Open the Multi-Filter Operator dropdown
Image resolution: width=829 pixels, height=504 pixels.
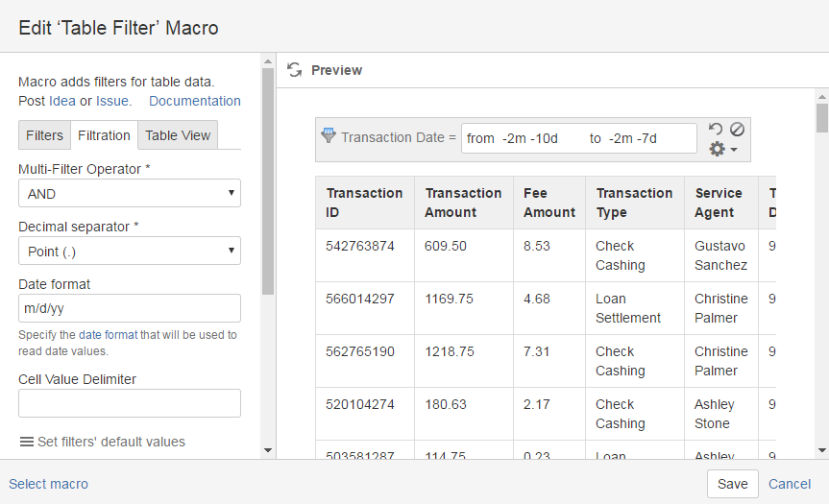coord(129,193)
